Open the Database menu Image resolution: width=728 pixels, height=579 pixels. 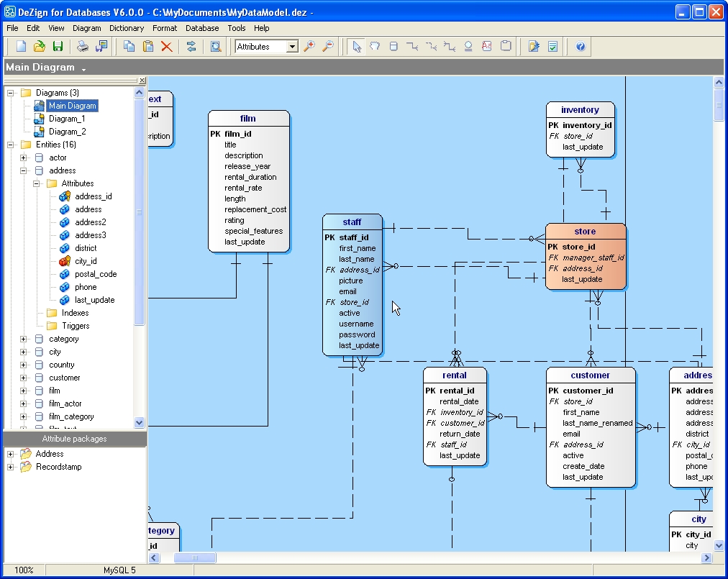coord(202,28)
